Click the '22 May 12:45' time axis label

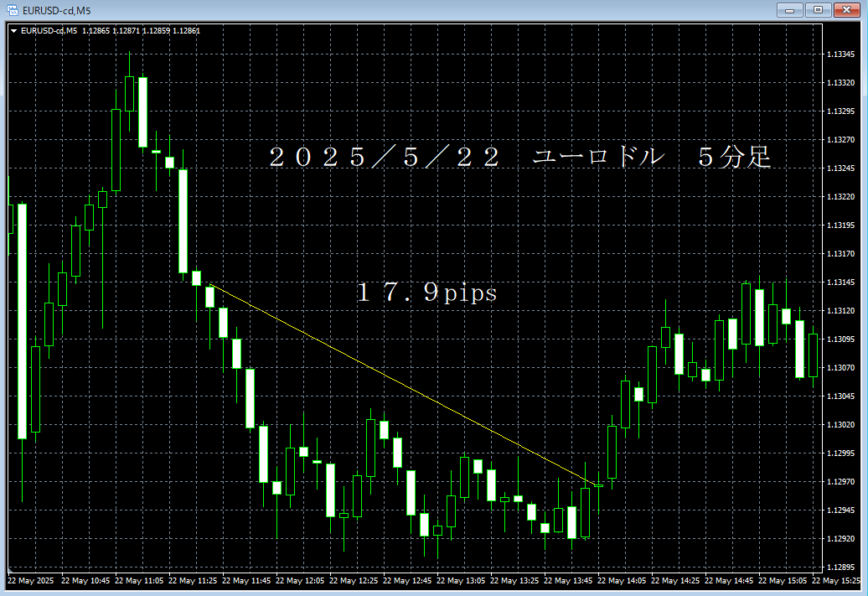pyautogui.click(x=407, y=580)
